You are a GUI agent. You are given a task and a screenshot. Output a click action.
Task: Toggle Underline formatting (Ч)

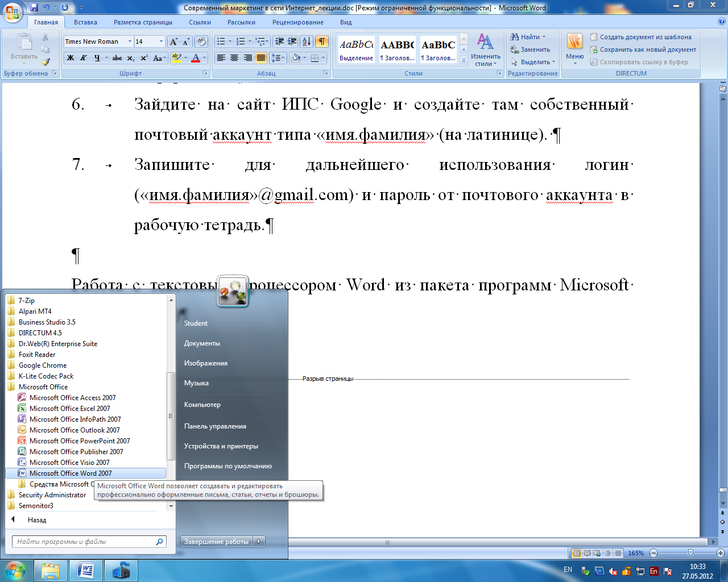(97, 58)
